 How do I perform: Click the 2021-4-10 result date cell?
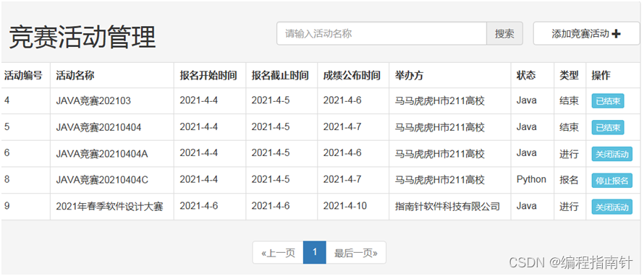point(353,207)
